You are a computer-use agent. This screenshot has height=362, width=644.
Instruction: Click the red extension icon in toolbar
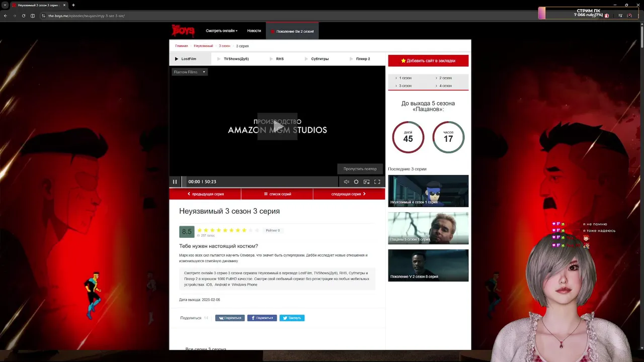point(607,16)
